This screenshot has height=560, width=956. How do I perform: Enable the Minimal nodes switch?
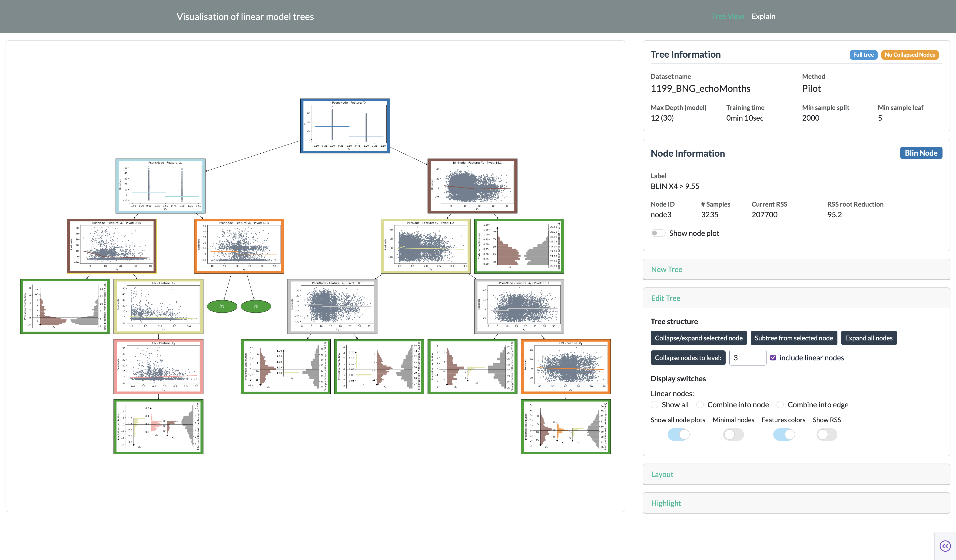[x=733, y=435]
